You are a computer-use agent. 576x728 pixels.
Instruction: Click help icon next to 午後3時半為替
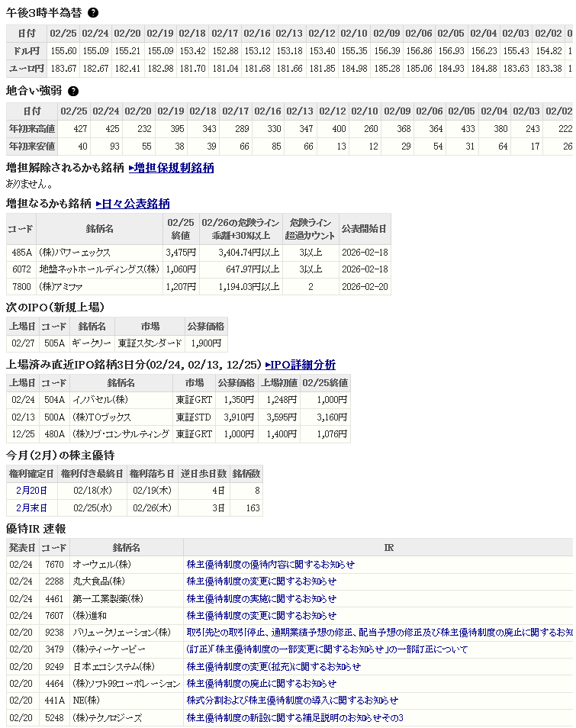click(x=93, y=13)
